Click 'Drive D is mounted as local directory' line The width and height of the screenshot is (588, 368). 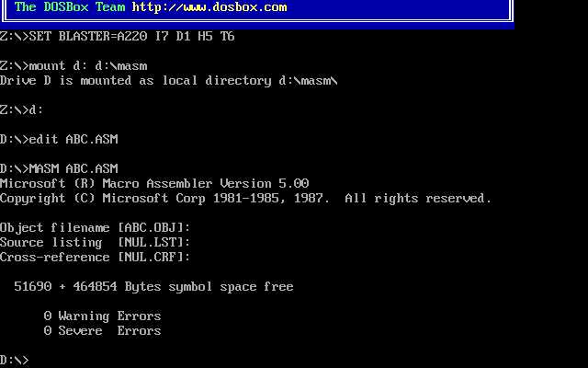[169, 81]
